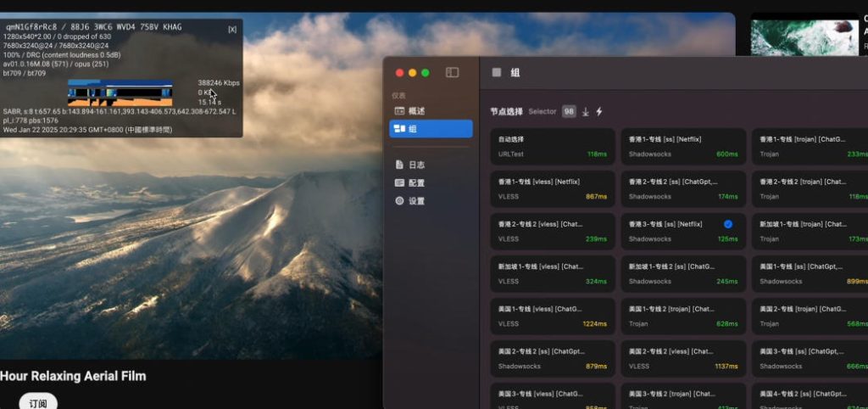Click the video ID line qmN1Gf8rRc8

point(93,27)
